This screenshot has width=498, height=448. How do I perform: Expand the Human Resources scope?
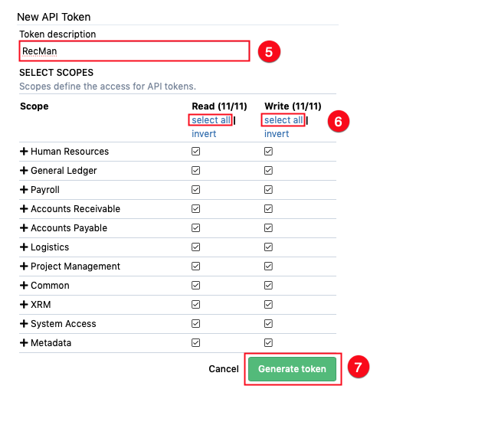click(24, 152)
